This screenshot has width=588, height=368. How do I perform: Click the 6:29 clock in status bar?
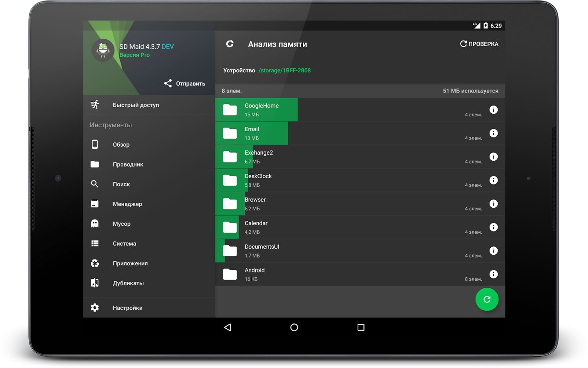pos(496,26)
